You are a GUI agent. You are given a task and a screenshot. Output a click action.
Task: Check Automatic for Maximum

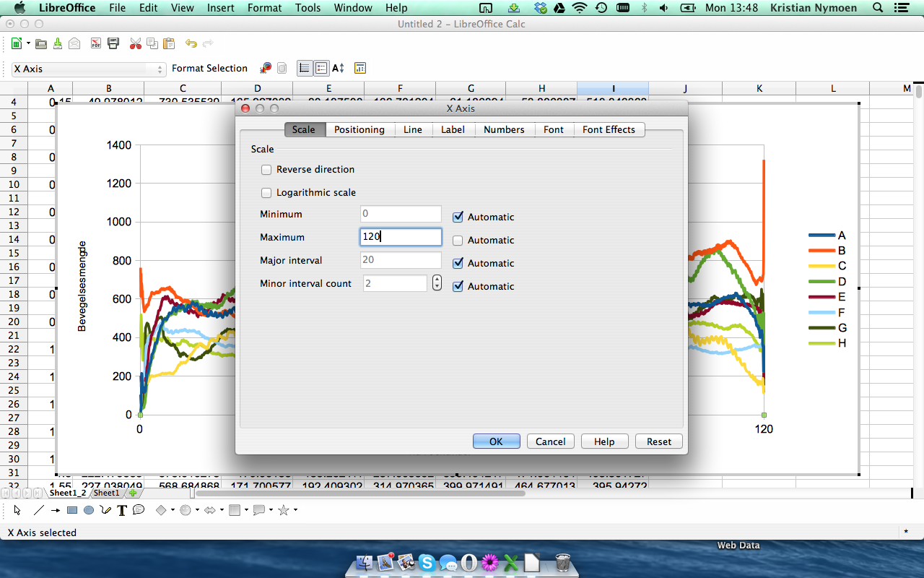click(x=458, y=240)
